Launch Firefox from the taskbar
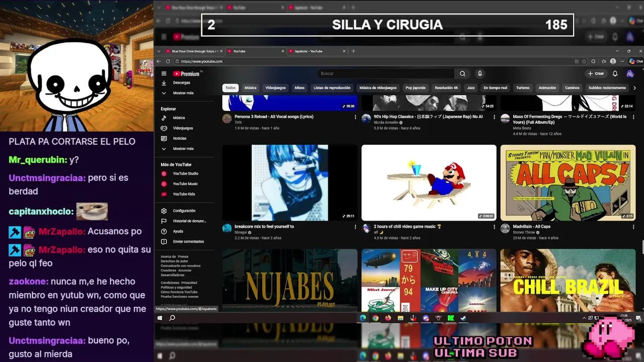Image resolution: width=644 pixels, height=362 pixels. (x=388, y=318)
